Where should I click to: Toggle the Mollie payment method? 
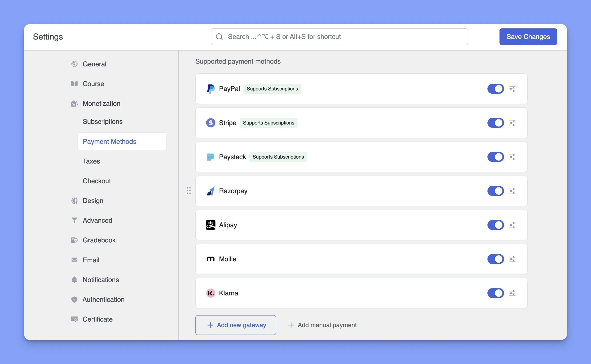(496, 259)
